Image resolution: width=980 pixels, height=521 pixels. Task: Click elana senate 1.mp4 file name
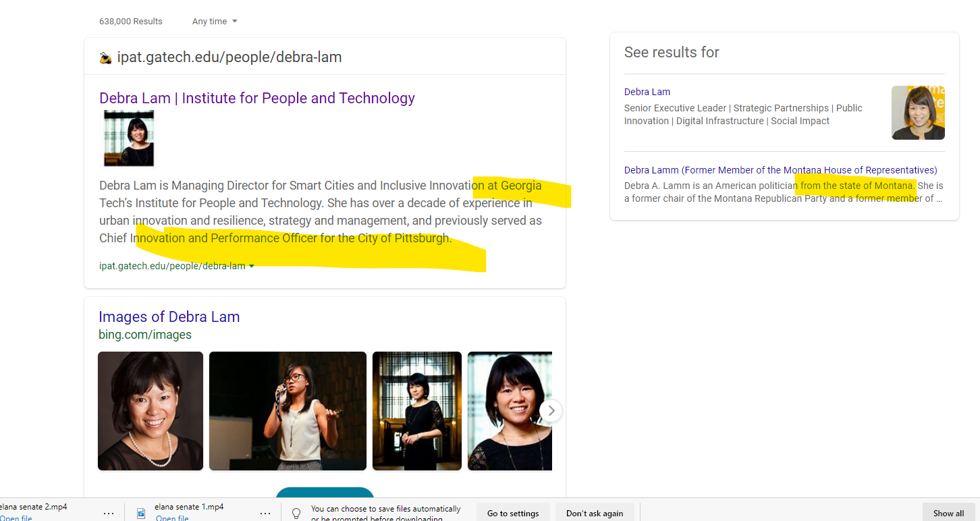189,507
